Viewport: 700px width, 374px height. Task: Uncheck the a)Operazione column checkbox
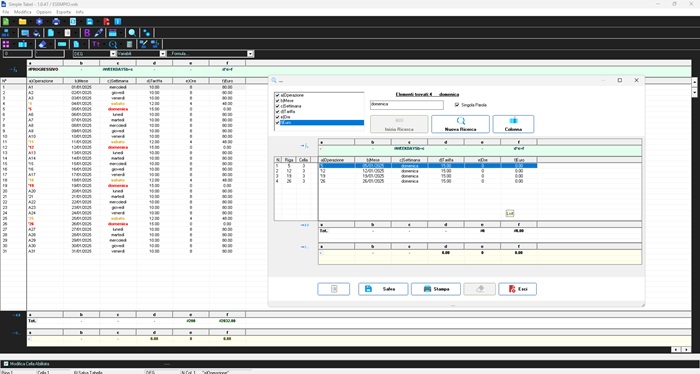point(277,96)
